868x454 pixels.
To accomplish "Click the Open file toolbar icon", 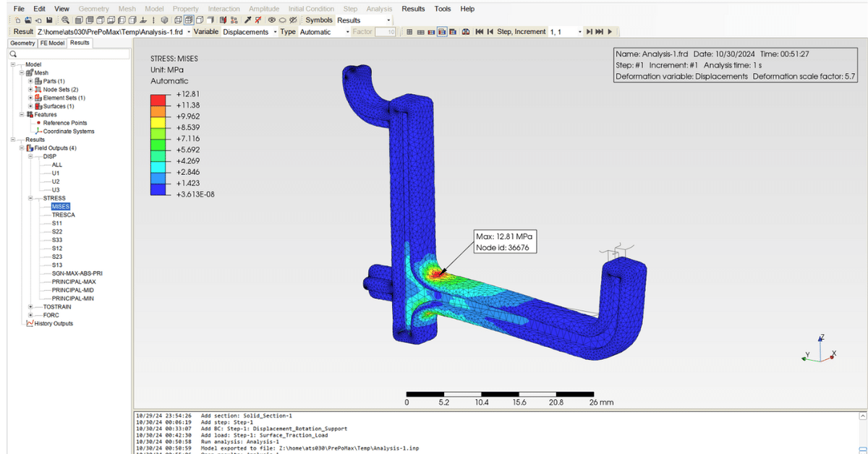I will coord(27,20).
